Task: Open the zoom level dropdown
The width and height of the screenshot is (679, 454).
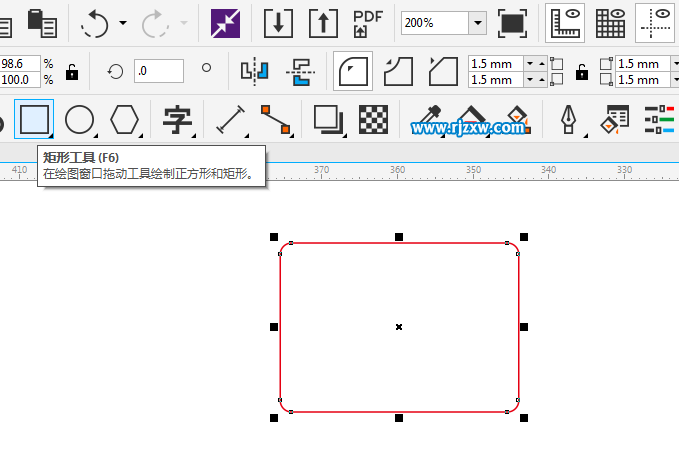Action: coord(477,22)
